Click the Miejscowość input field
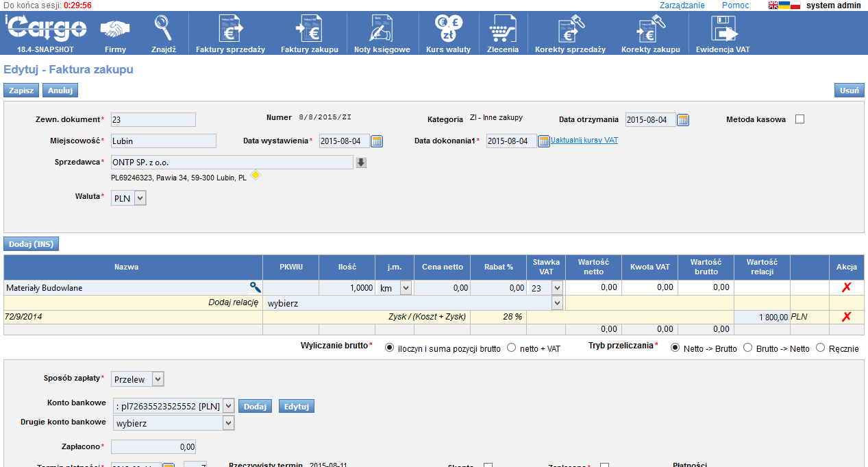This screenshot has height=467, width=868. [x=163, y=141]
